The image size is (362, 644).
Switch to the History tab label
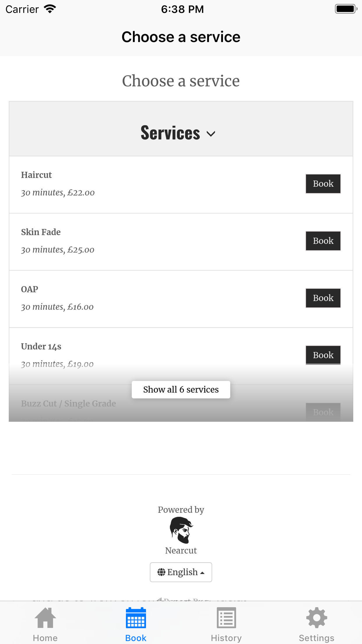click(226, 638)
